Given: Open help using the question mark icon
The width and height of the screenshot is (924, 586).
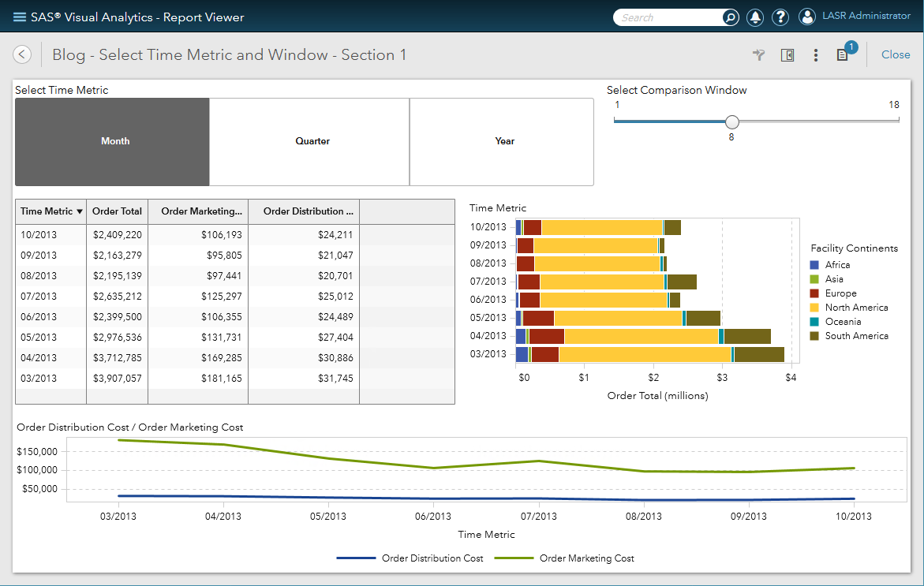Looking at the screenshot, I should [780, 17].
